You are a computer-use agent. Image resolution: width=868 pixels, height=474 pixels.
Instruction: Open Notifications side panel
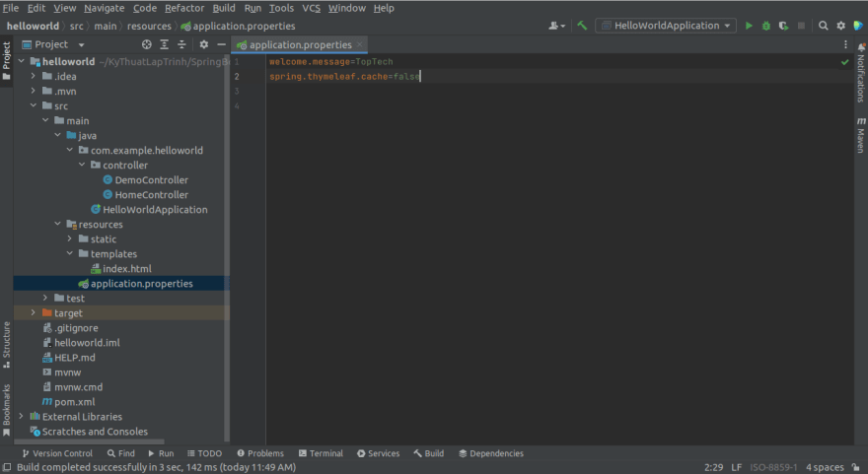pos(861,73)
